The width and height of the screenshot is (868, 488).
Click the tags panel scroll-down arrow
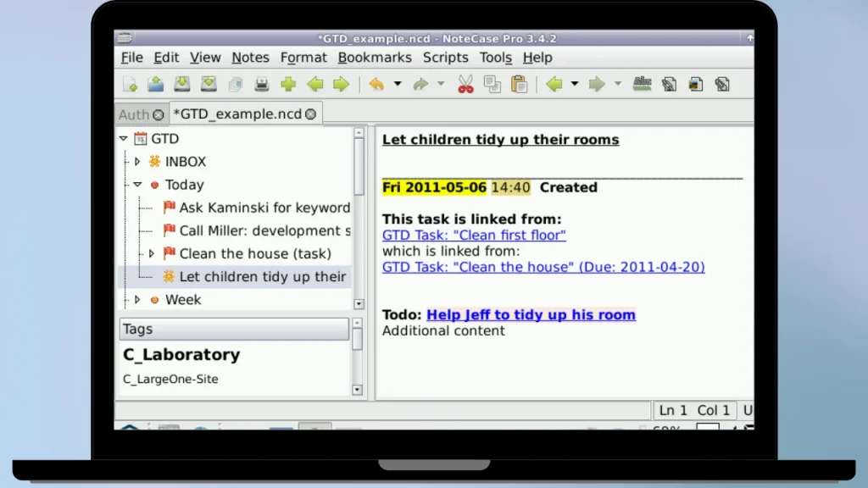(357, 390)
